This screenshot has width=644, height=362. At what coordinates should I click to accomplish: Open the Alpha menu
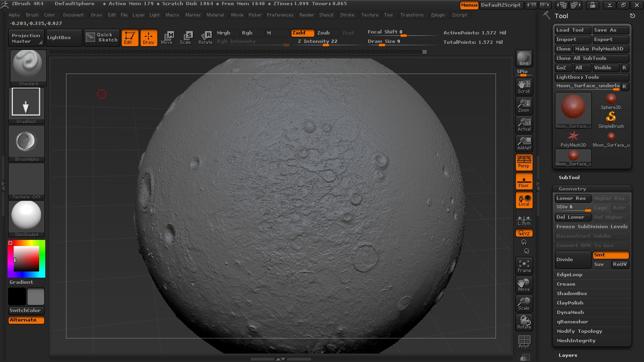click(14, 15)
